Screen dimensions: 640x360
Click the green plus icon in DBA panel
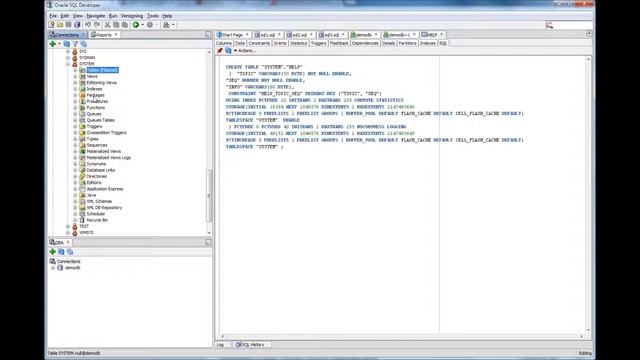point(53,252)
